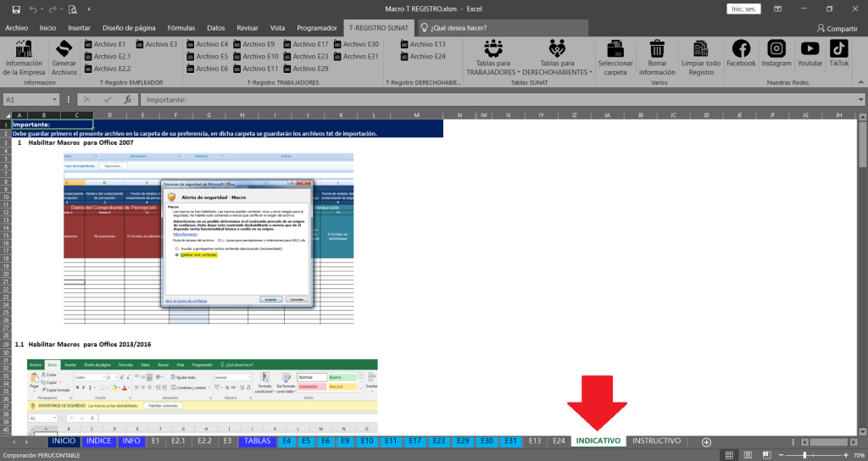
Task: Click the Name Box showing A1
Action: (26, 100)
